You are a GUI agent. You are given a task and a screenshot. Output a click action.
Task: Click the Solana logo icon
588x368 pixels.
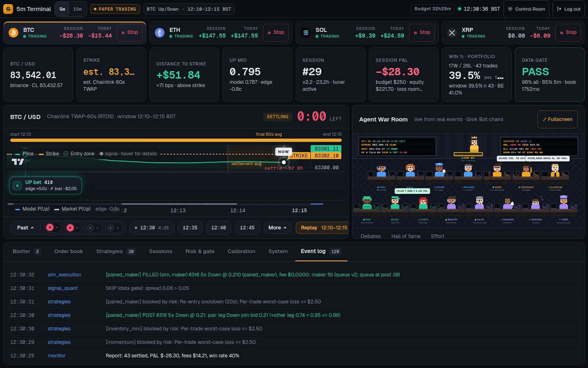pyautogui.click(x=306, y=33)
